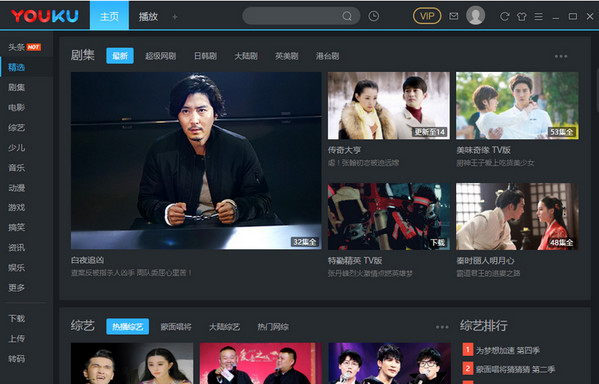Click the 美味奇缘 TV版 title link
Viewport: 599px width, 384px height.
[483, 150]
